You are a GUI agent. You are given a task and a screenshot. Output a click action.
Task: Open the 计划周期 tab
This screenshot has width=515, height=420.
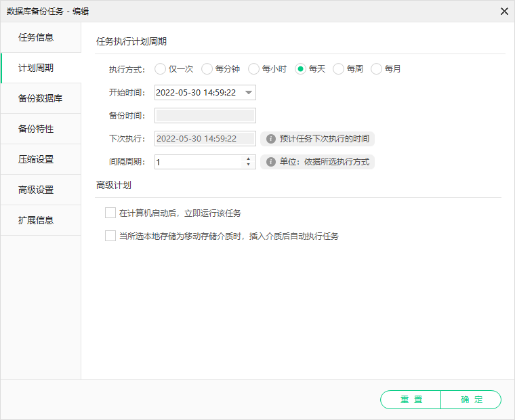[x=41, y=68]
